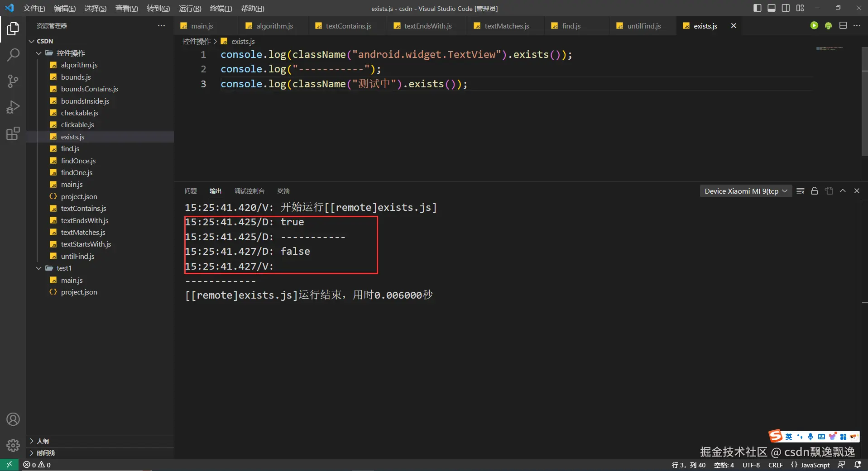Toggle output scroll lock
Image resolution: width=868 pixels, height=471 pixels.
click(x=814, y=191)
